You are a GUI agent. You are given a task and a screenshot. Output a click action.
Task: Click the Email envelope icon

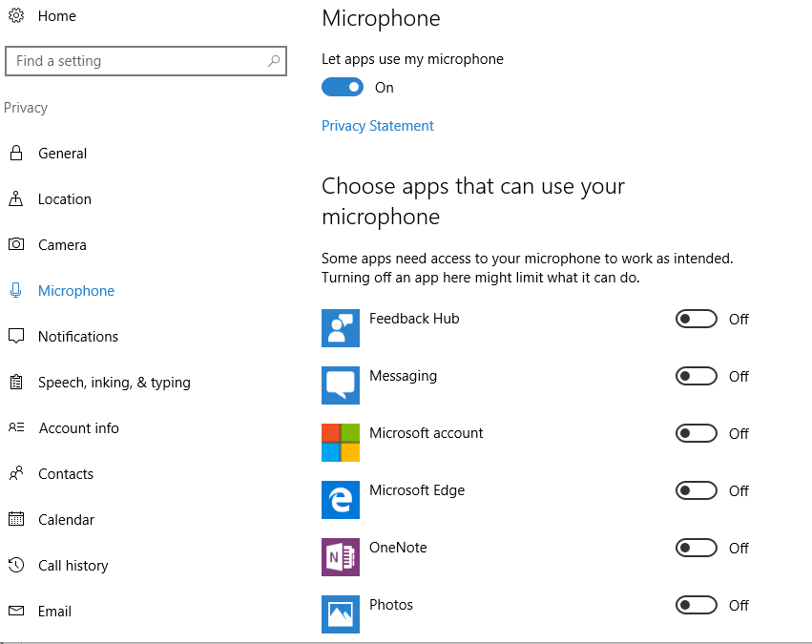pyautogui.click(x=16, y=611)
